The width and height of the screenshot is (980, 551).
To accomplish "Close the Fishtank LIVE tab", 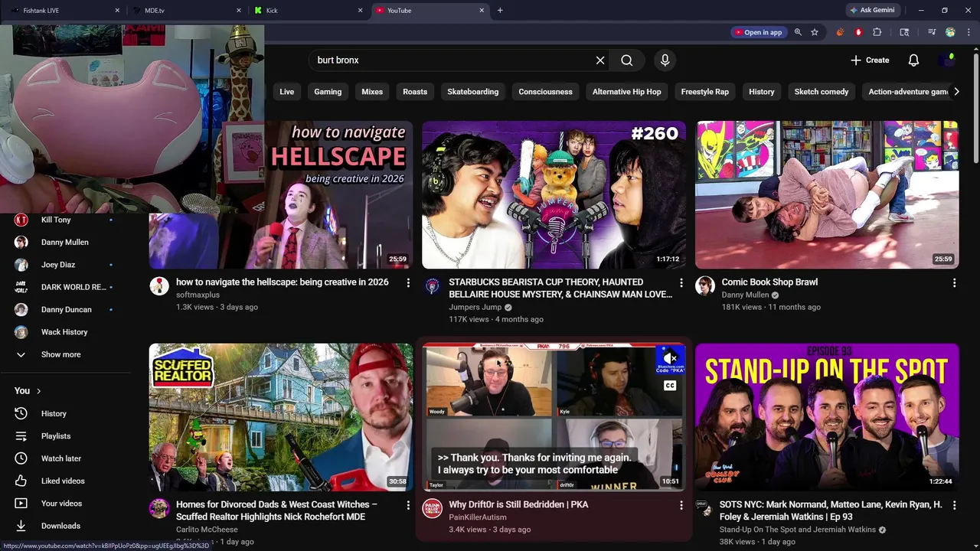I will (117, 11).
